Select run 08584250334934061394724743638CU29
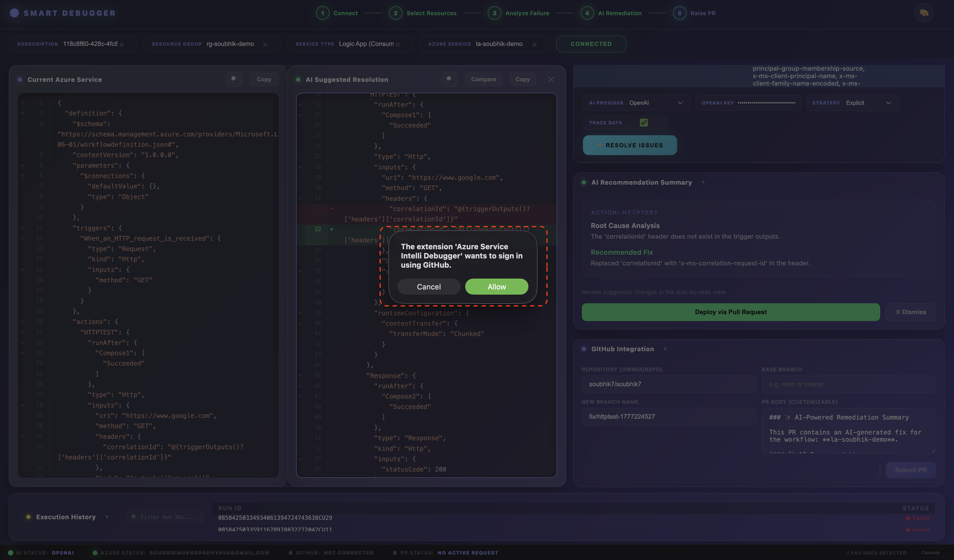Viewport: 954px width, 560px height. [275, 517]
